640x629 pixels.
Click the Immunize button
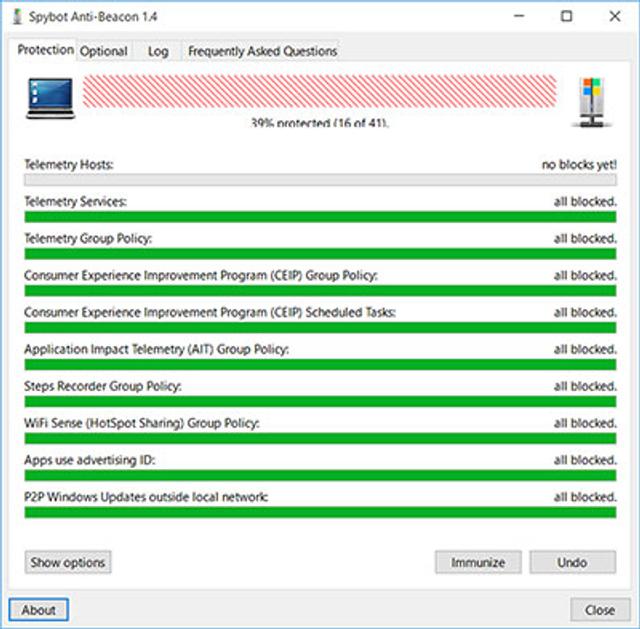click(478, 562)
